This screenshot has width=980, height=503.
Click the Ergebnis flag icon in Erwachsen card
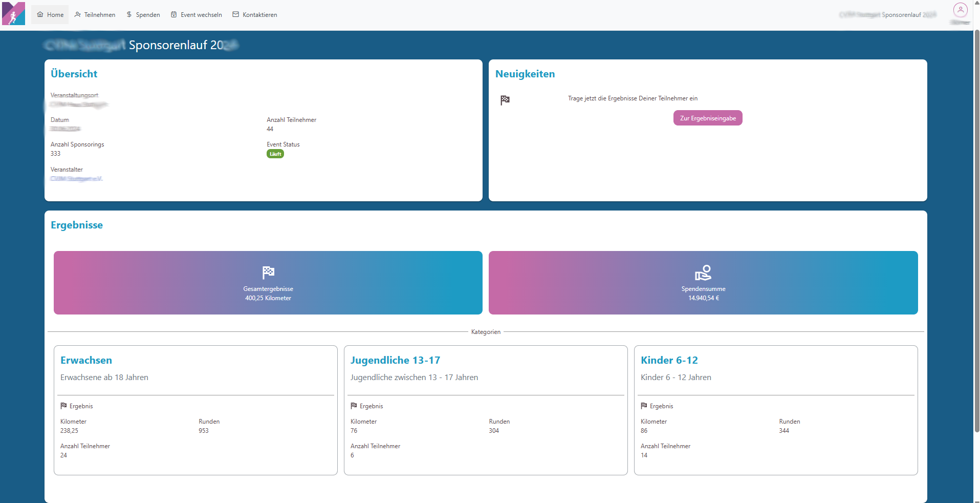tap(63, 406)
